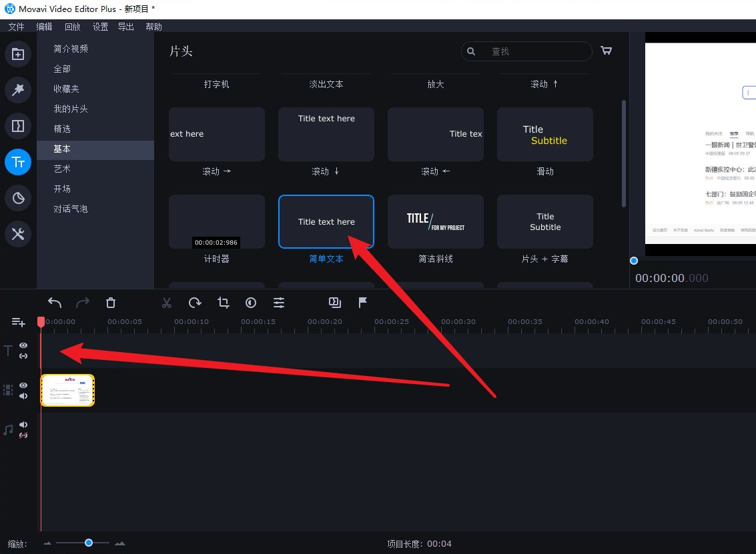Select the 简单文本 title thumbnail
The image size is (756, 554).
click(326, 221)
